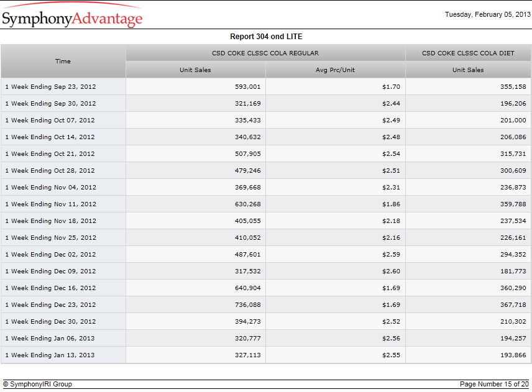Click the average price $2.49
The image size is (532, 392).
(391, 121)
